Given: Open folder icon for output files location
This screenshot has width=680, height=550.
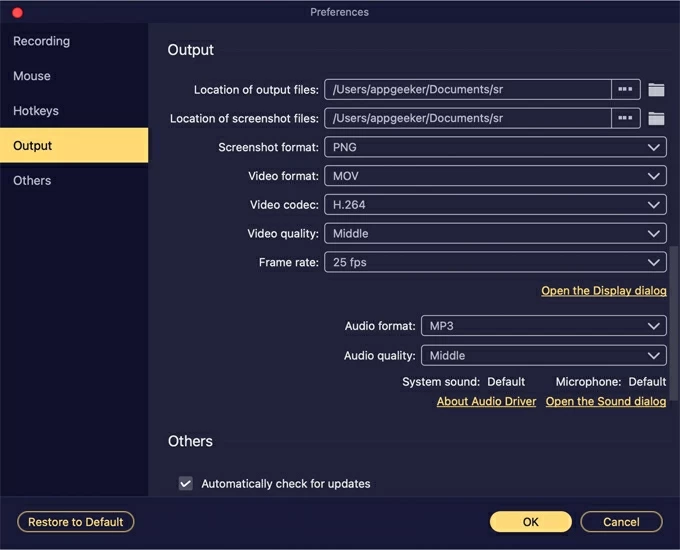Looking at the screenshot, I should coord(656,90).
